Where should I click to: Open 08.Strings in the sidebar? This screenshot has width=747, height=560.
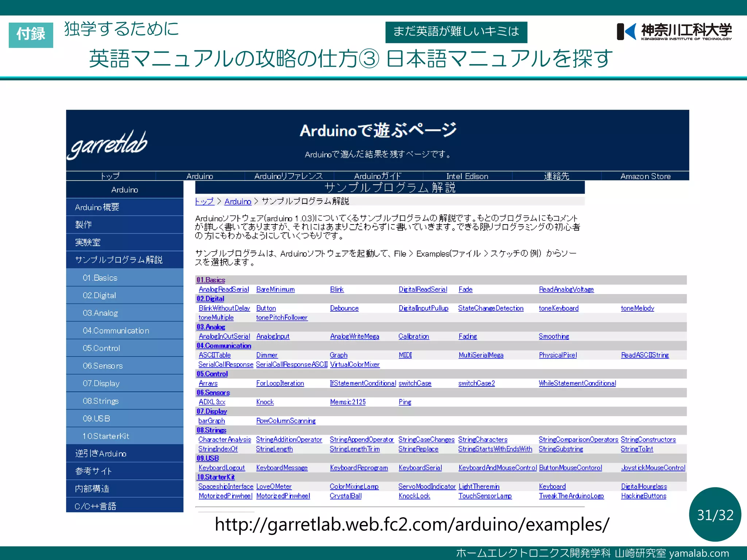point(125,401)
